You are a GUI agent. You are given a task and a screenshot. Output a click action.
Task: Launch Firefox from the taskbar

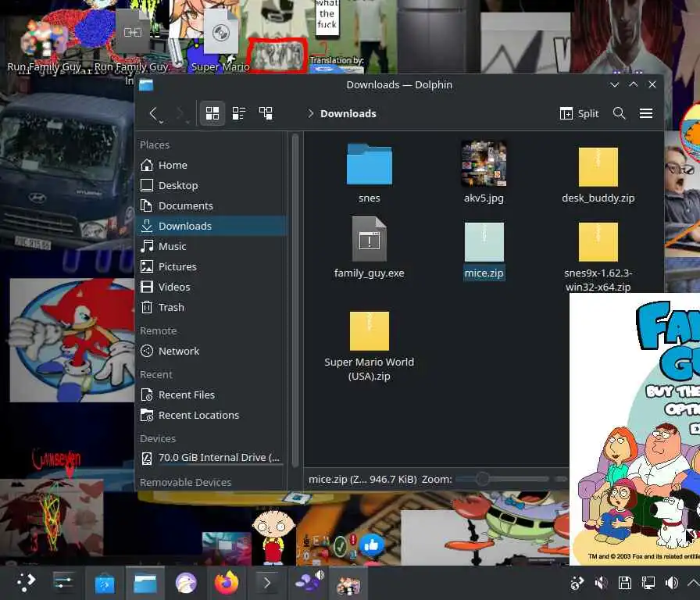coord(227,583)
